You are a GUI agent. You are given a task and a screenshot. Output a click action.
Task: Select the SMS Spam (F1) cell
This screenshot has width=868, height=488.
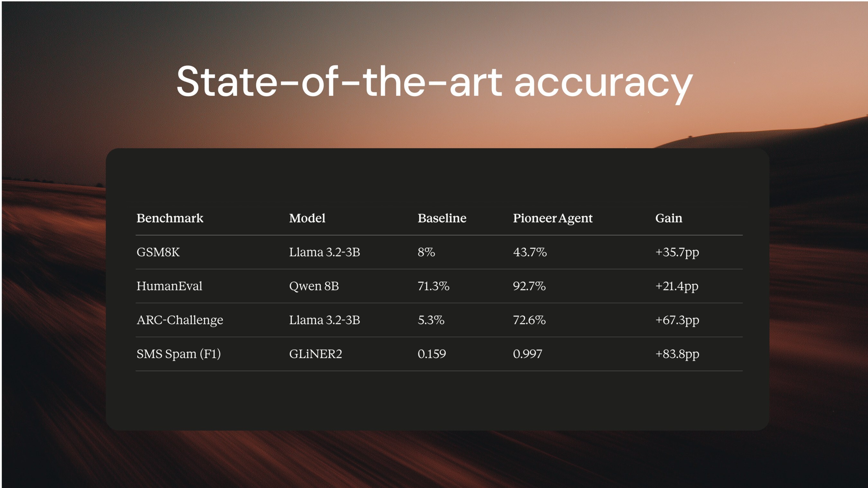[179, 354]
